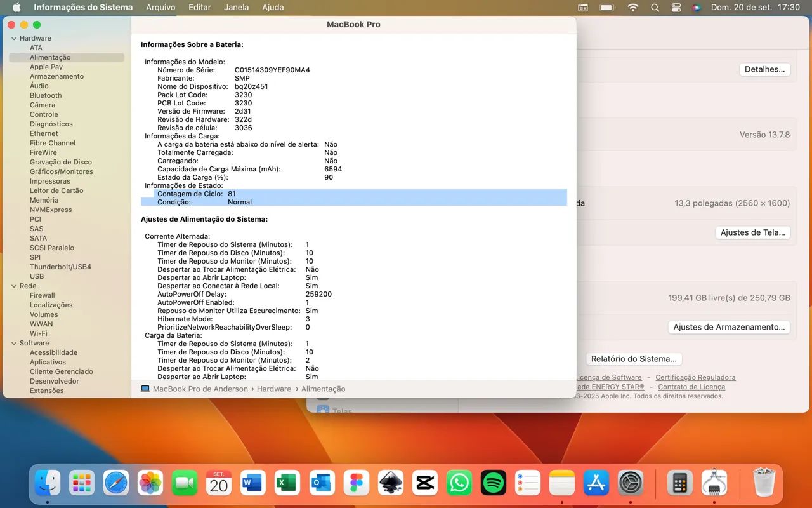This screenshot has width=812, height=508.
Task: Select the Contagem de Ciclo row
Action: click(x=354, y=194)
